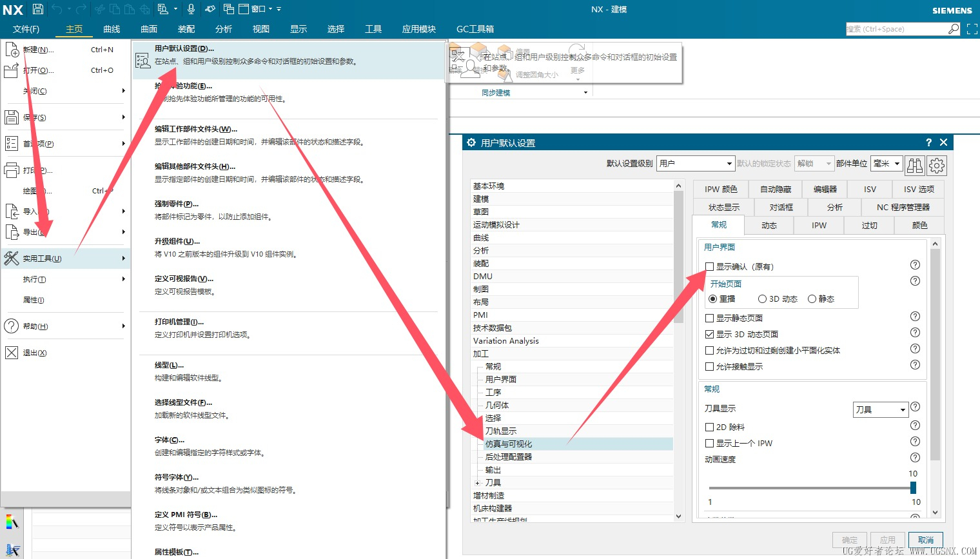Click 取消 button in dialog
This screenshot has height=559, width=980.
926,540
